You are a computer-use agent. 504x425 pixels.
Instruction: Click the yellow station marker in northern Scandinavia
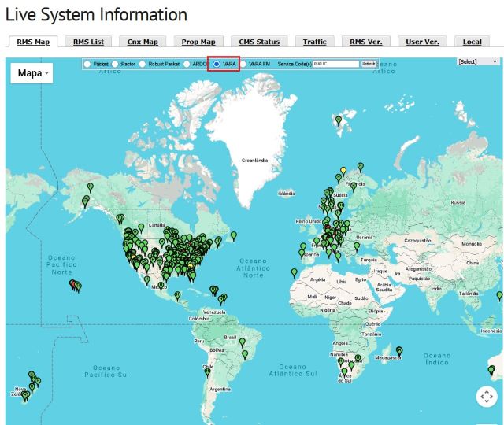coord(343,170)
